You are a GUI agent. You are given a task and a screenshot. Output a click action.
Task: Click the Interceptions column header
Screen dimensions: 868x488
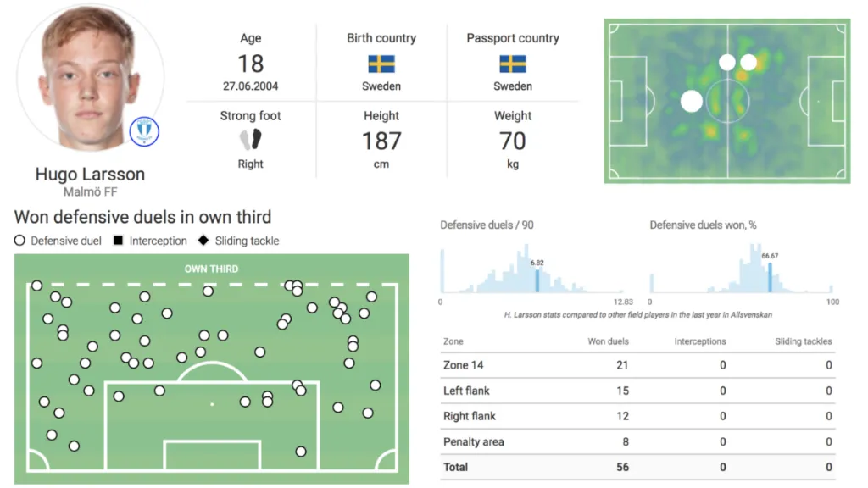700,341
